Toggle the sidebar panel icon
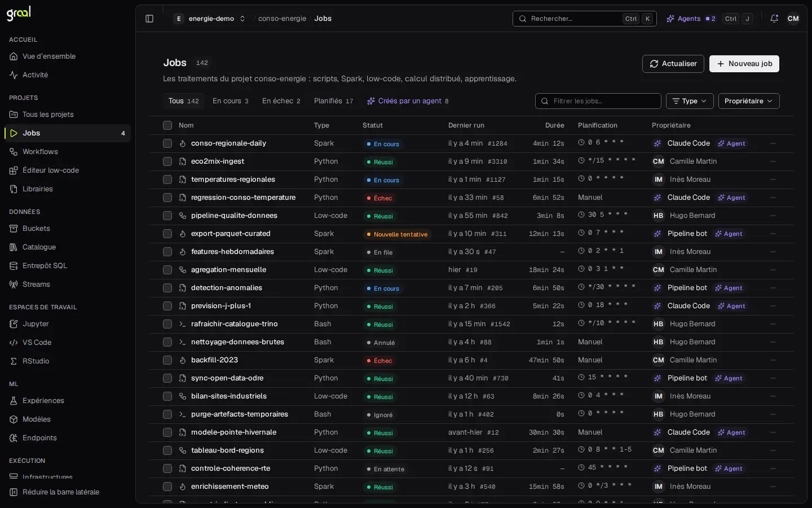The height and width of the screenshot is (508, 812). pyautogui.click(x=149, y=19)
